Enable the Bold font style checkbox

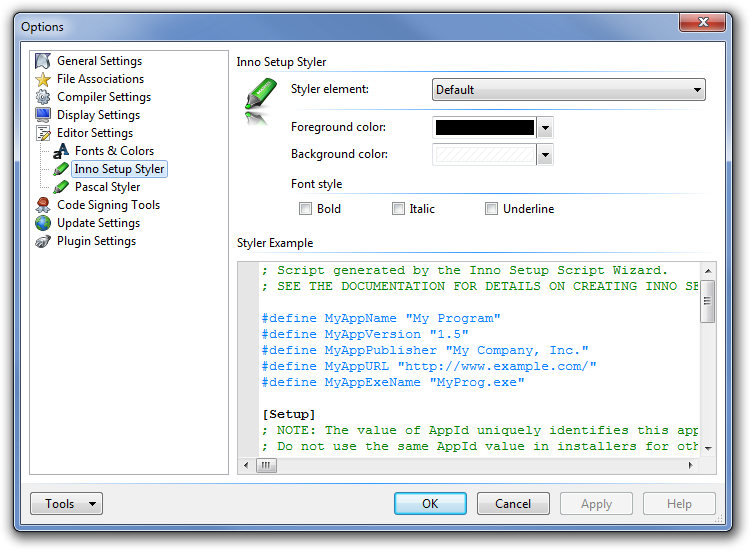tap(306, 209)
